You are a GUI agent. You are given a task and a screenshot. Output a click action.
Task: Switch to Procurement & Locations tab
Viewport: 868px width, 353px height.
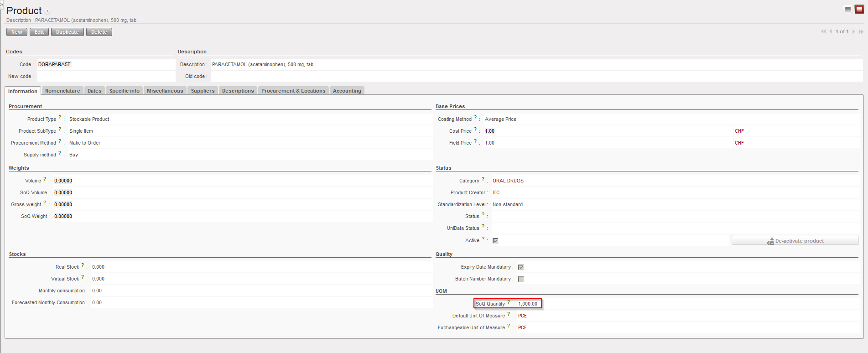(x=293, y=91)
